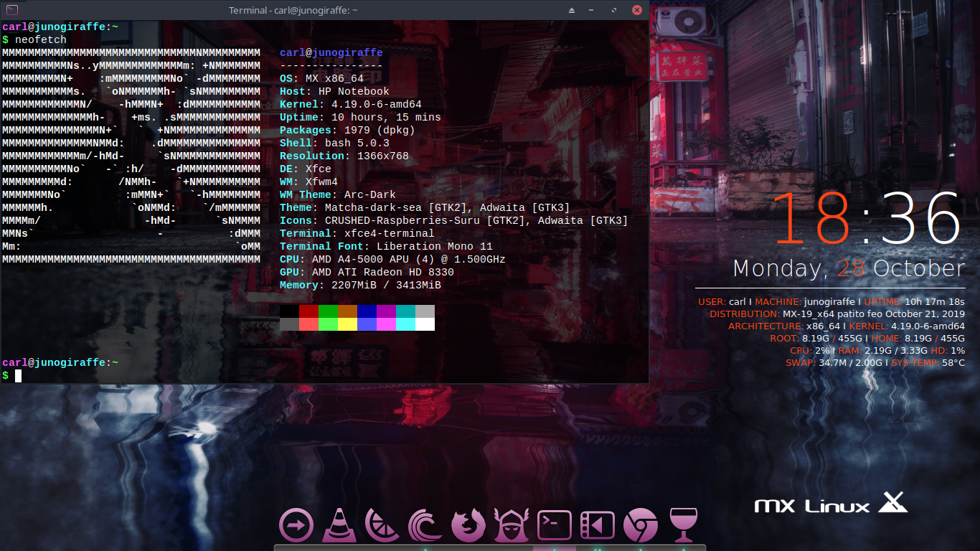
Task: Click the conky 'SWAP: 34.7M / 2.00G' line
Action: [877, 363]
